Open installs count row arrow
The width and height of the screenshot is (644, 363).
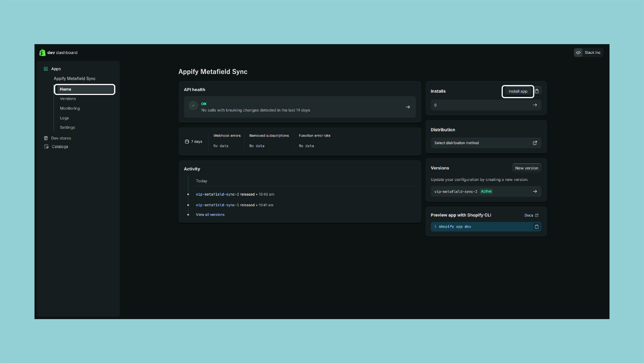click(535, 105)
